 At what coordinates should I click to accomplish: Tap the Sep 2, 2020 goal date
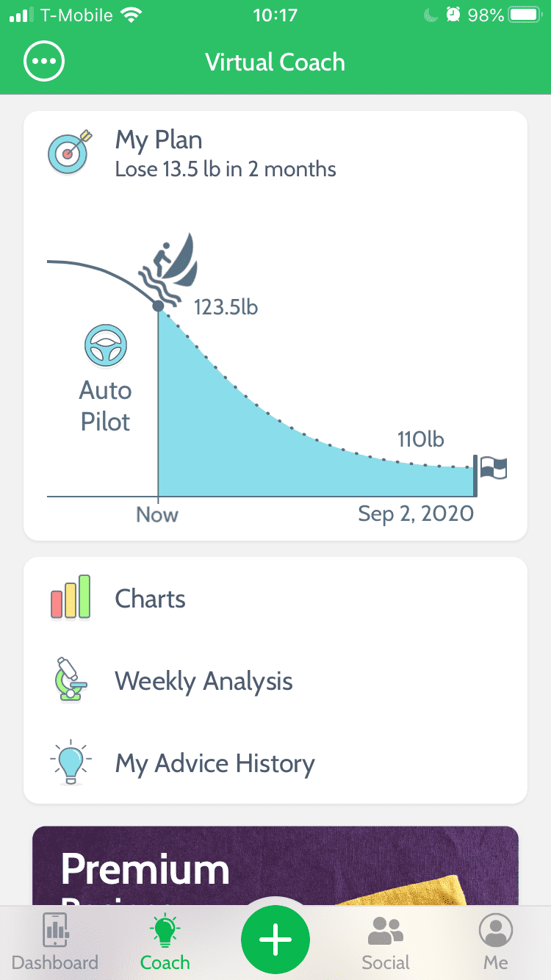[x=416, y=514]
